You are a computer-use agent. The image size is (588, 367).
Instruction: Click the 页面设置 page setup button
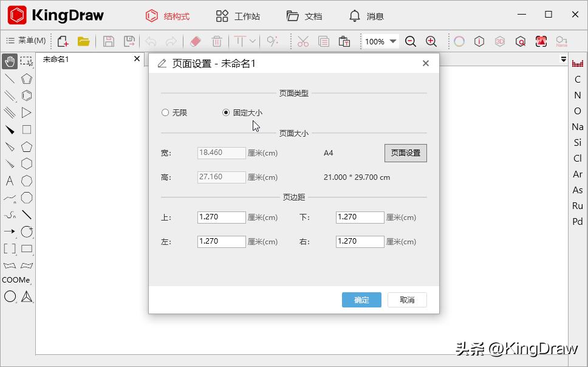coord(405,153)
